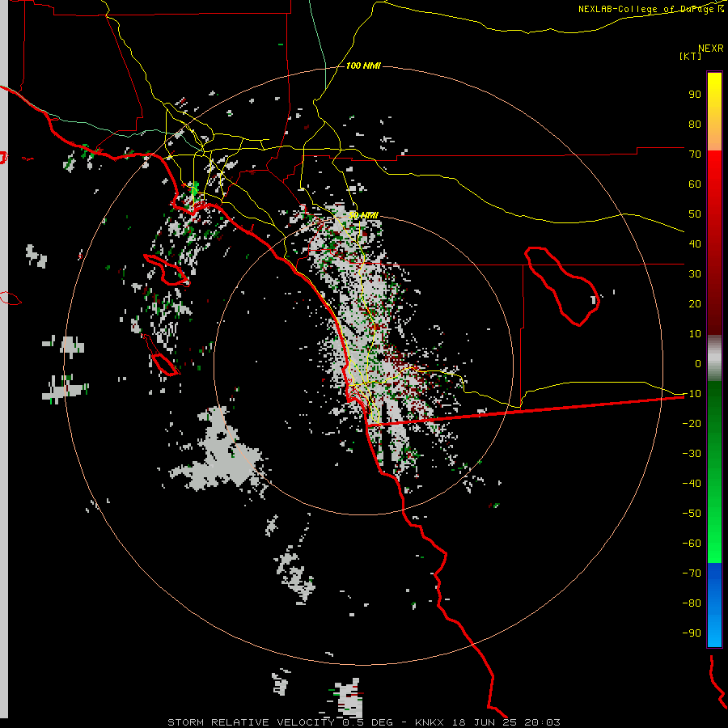Image resolution: width=728 pixels, height=728 pixels.
Task: Click the KNKX station identifier in the caption
Action: point(430,722)
